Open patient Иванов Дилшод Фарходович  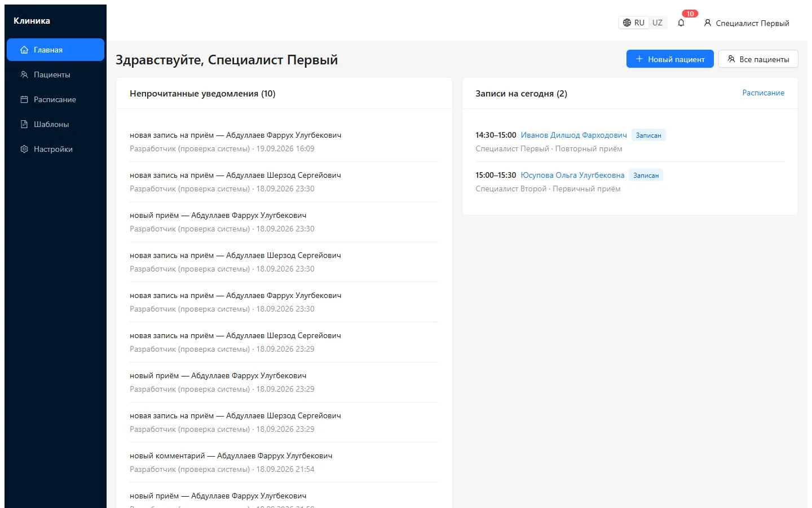[x=573, y=135]
